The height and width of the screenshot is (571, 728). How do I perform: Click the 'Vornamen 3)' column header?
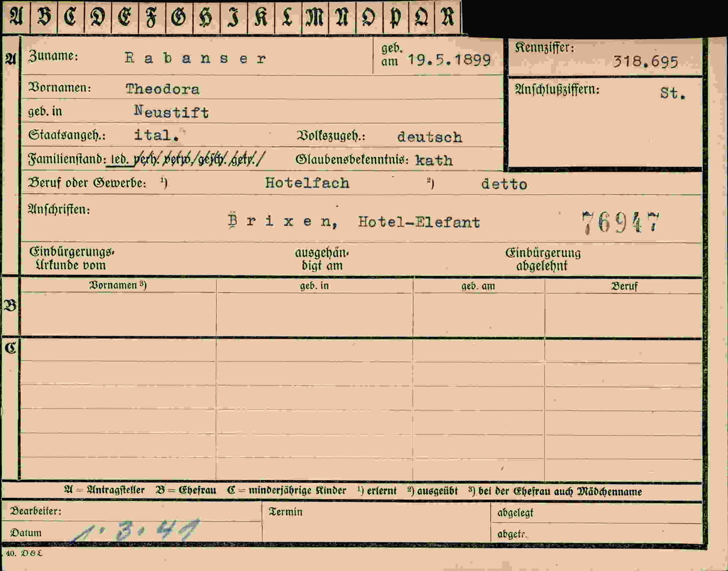118,285
